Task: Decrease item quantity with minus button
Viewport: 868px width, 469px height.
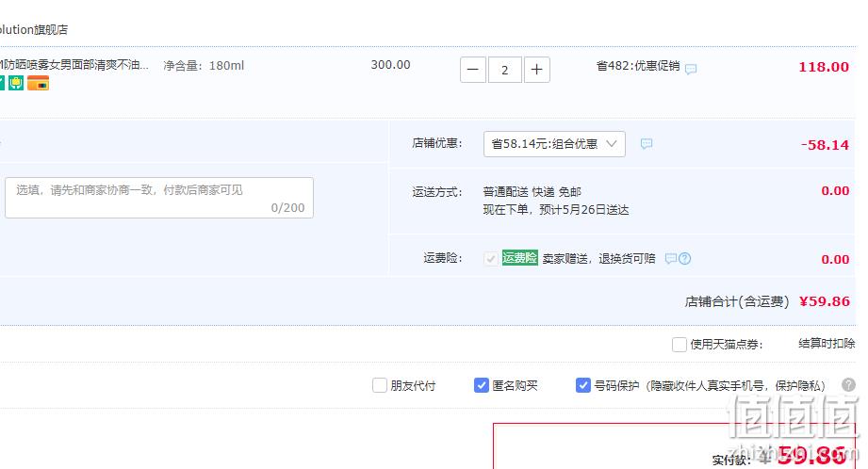Action: pyautogui.click(x=473, y=70)
